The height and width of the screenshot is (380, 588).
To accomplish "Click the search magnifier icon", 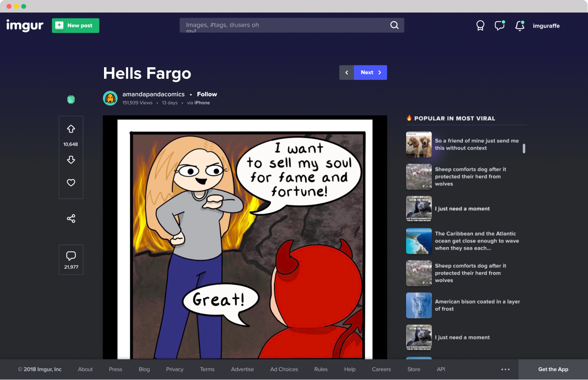I will tap(395, 25).
